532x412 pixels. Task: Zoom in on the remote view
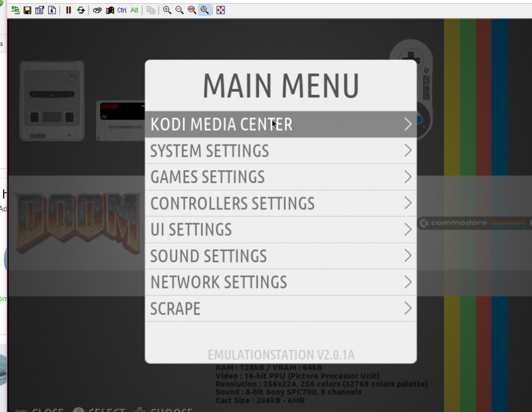tap(167, 10)
